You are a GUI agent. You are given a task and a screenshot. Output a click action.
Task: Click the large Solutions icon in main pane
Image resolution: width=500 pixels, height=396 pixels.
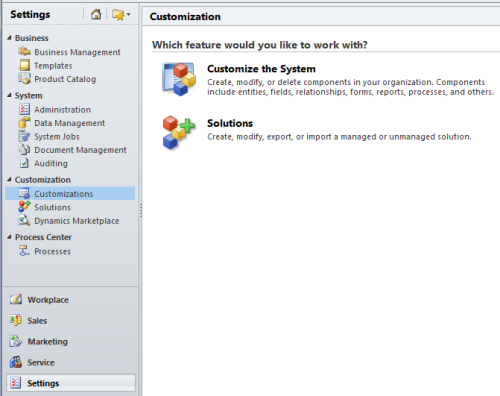coord(179,133)
